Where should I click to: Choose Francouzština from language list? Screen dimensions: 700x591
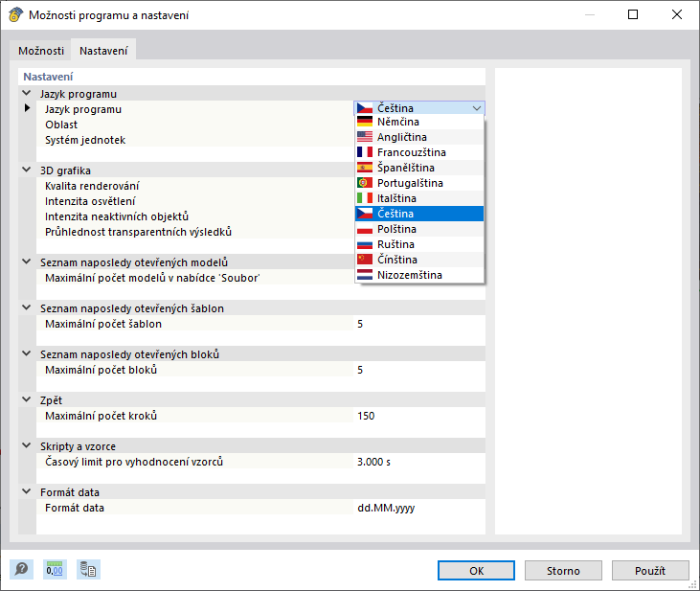point(419,152)
